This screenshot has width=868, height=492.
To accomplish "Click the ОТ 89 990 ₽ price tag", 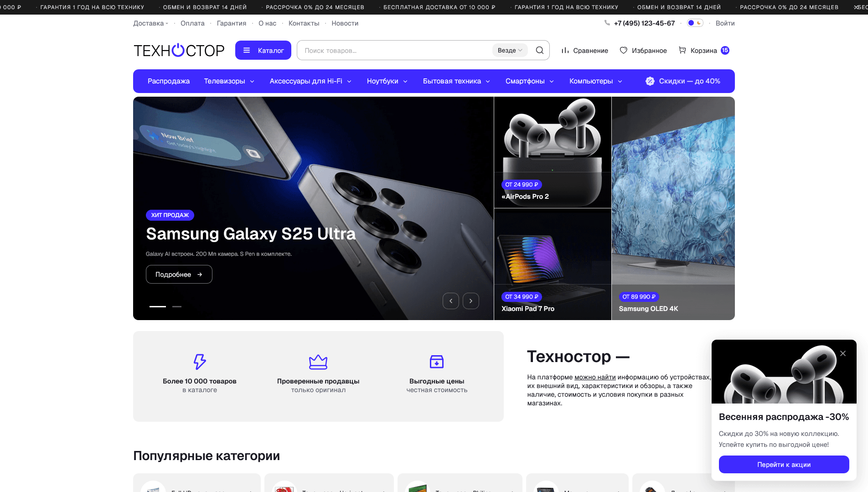I will [x=639, y=297].
